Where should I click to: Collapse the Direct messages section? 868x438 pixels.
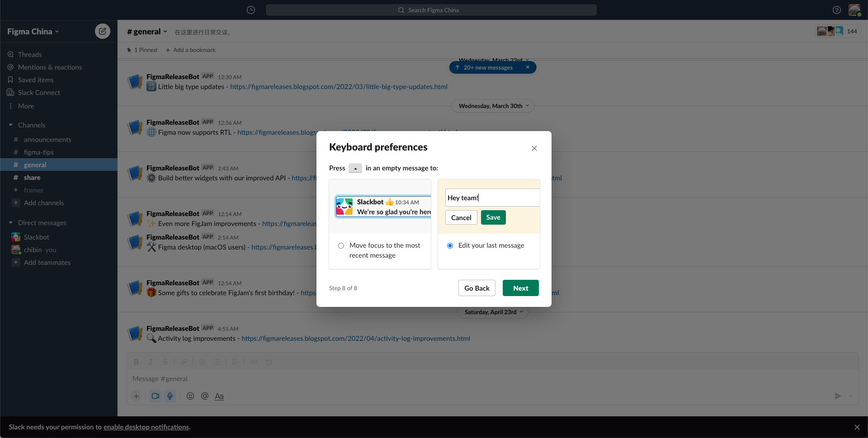[x=11, y=222]
